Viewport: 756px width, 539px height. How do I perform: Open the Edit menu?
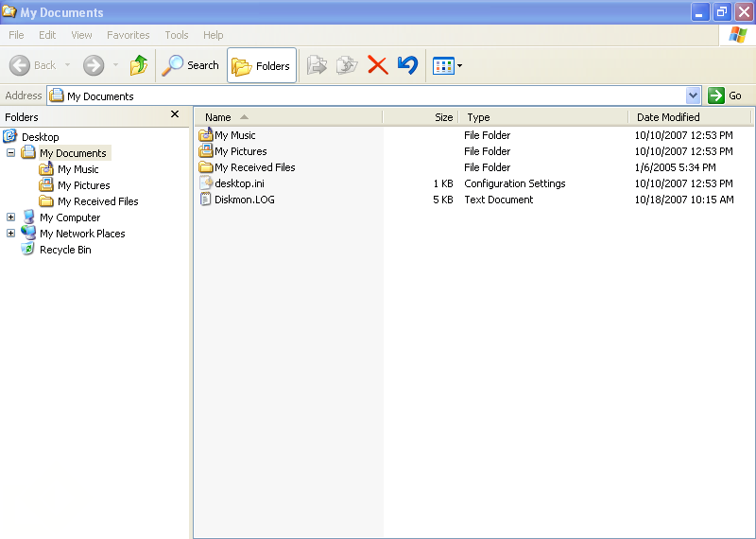pyautogui.click(x=47, y=35)
